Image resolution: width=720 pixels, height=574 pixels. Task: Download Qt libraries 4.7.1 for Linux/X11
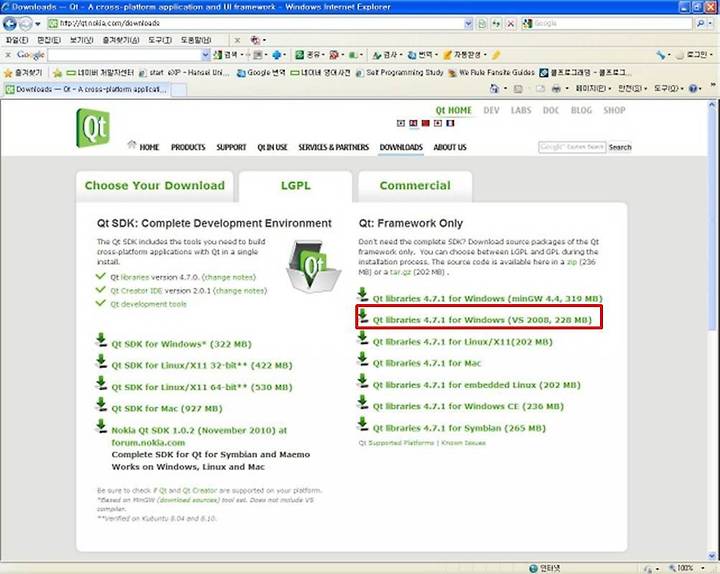tap(462, 342)
